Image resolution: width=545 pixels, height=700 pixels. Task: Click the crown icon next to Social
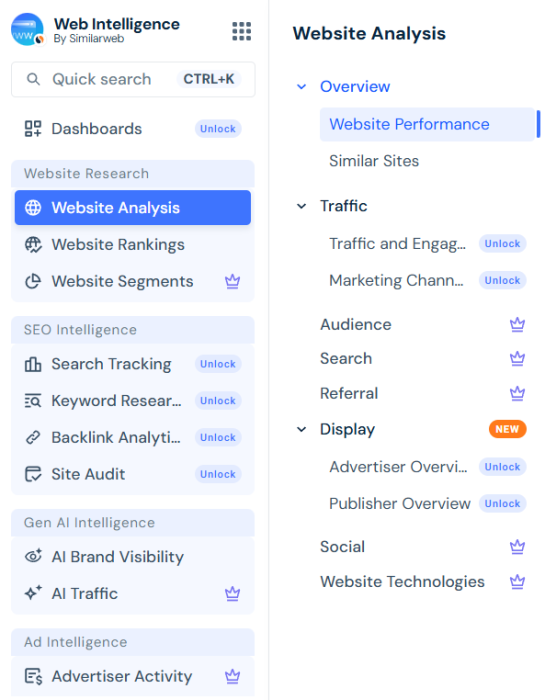pyautogui.click(x=517, y=547)
